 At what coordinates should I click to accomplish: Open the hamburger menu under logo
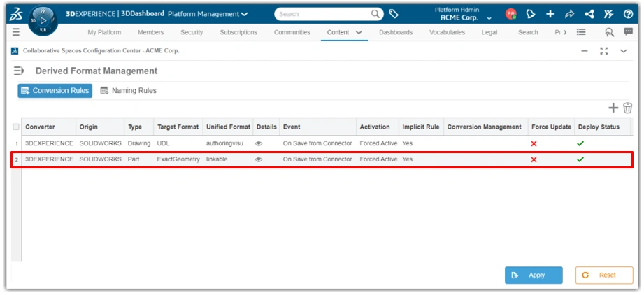click(15, 32)
